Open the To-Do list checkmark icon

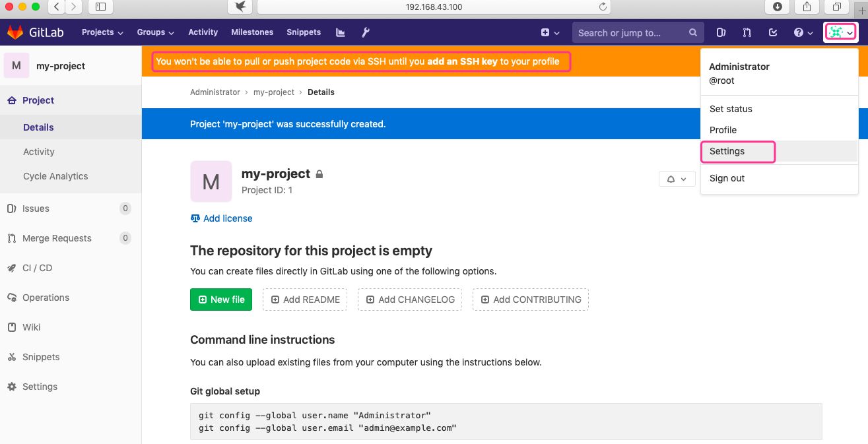pos(773,32)
